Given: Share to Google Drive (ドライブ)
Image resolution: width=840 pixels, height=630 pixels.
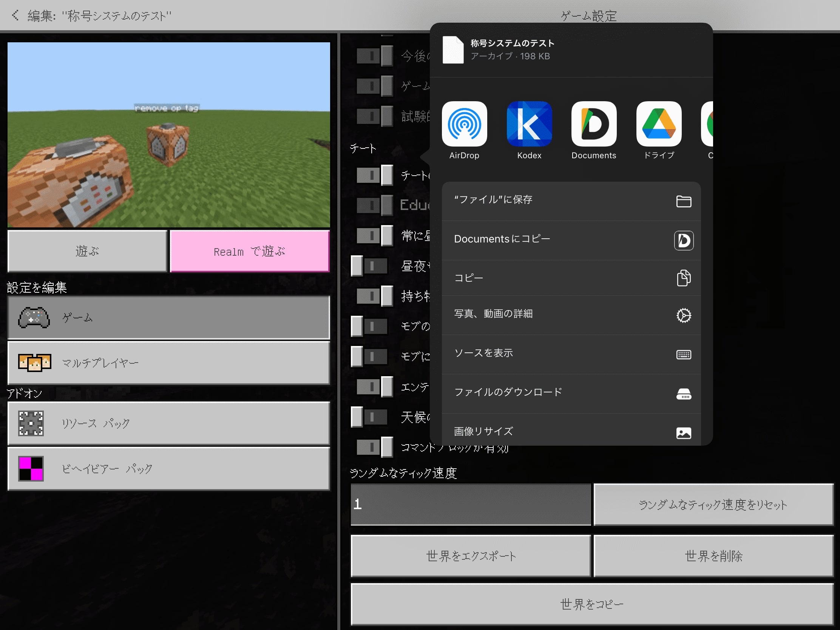Looking at the screenshot, I should click(x=659, y=124).
